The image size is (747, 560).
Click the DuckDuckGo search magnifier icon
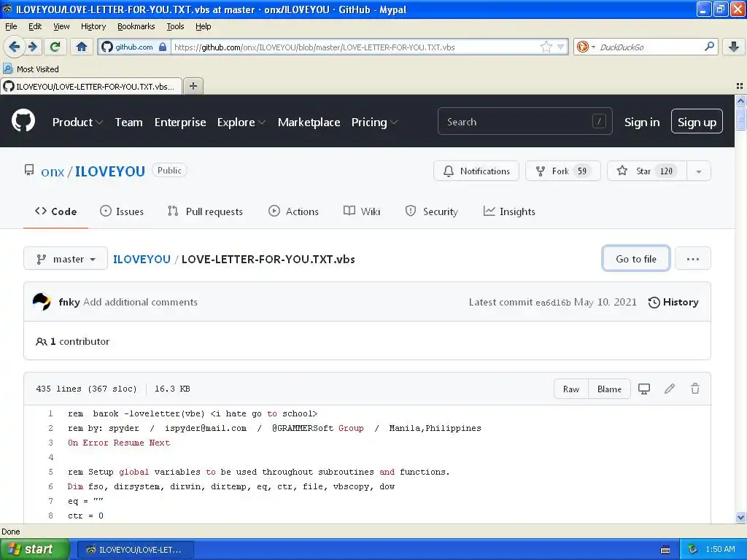point(709,47)
